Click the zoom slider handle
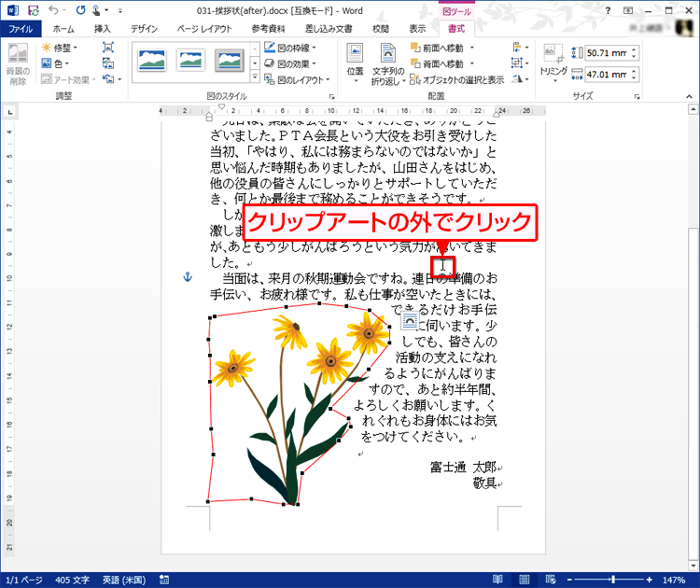700x588 pixels. [613, 580]
